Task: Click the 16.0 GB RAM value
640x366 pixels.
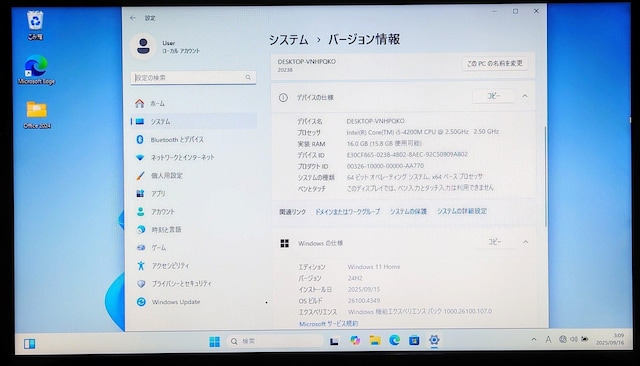Action: tap(384, 143)
